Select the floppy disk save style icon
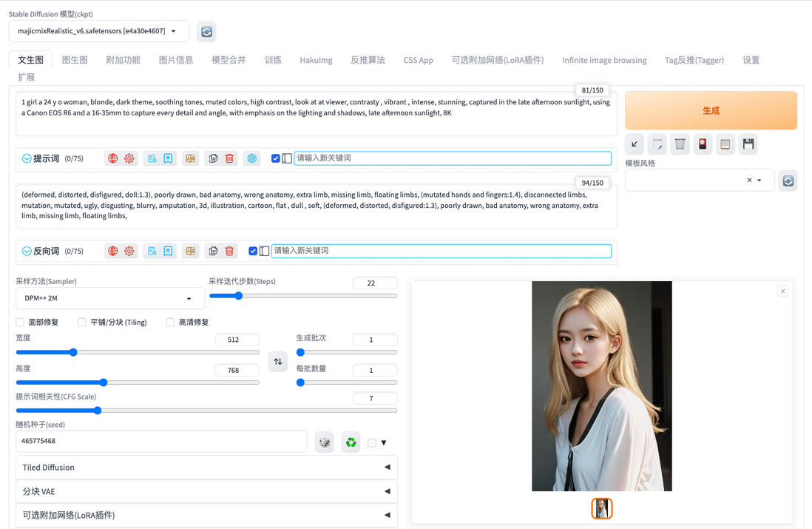The height and width of the screenshot is (529, 812). (x=748, y=144)
